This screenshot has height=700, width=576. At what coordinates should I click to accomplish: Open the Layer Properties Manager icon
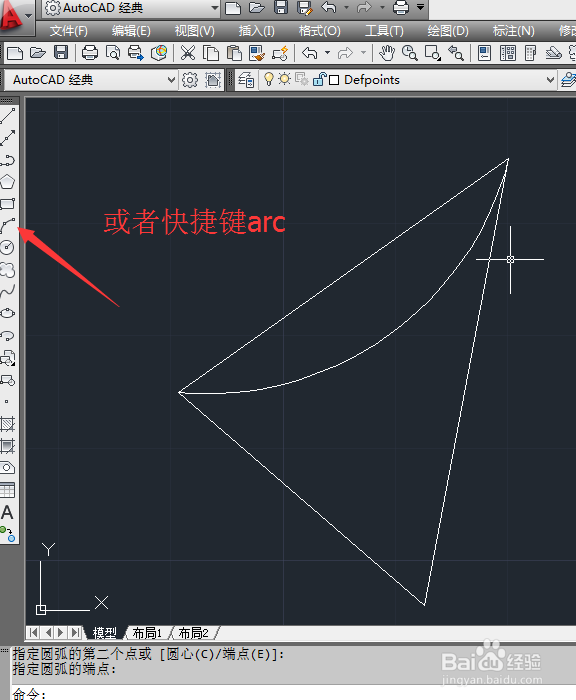246,80
